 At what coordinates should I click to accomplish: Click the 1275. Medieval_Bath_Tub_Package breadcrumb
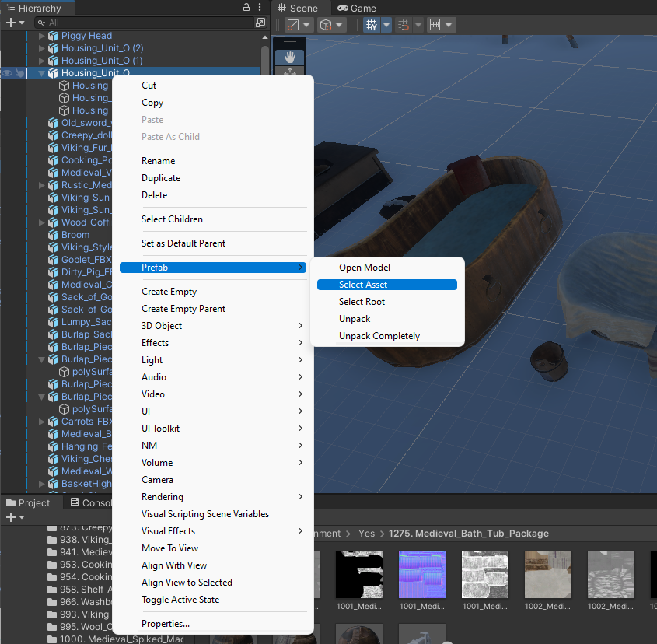click(x=468, y=534)
